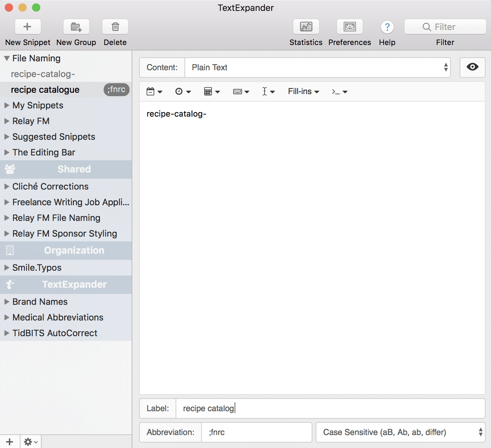Open the date math calculator menu
Viewport: 491px width, 448px height.
tap(212, 91)
